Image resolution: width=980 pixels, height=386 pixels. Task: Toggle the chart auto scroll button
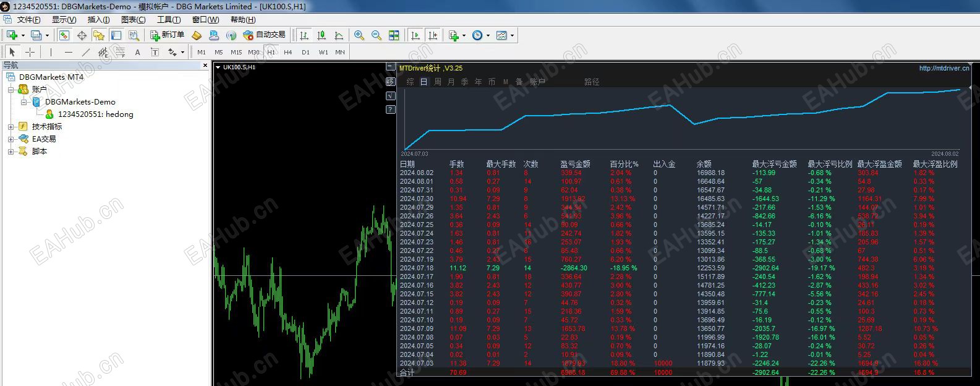click(416, 35)
